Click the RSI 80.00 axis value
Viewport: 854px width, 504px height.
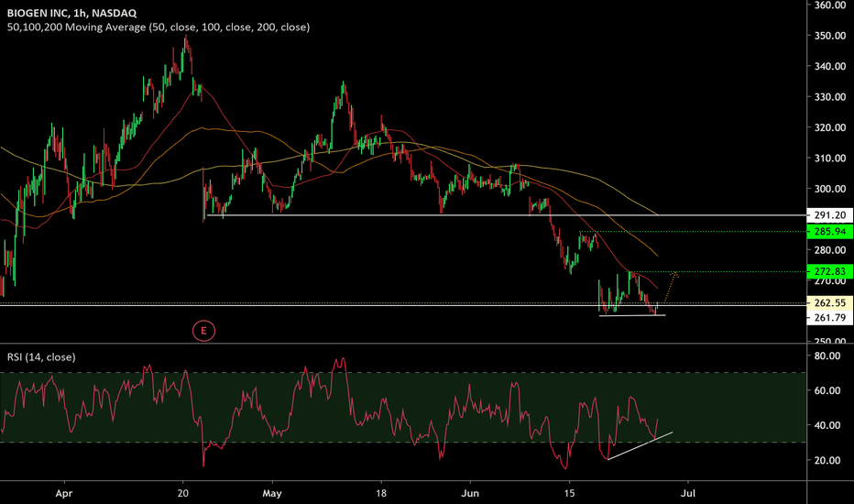pyautogui.click(x=827, y=356)
